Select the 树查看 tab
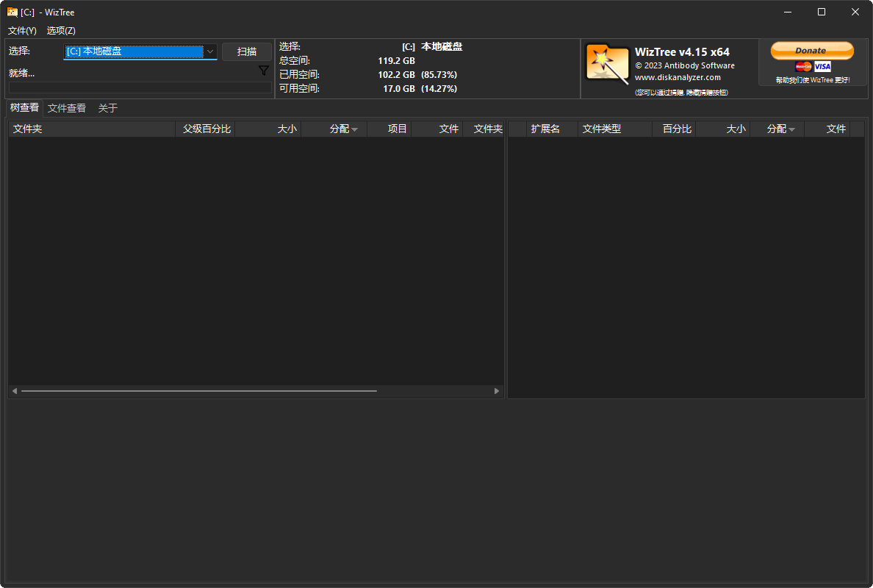Viewport: 873px width, 588px height. pyautogui.click(x=24, y=107)
